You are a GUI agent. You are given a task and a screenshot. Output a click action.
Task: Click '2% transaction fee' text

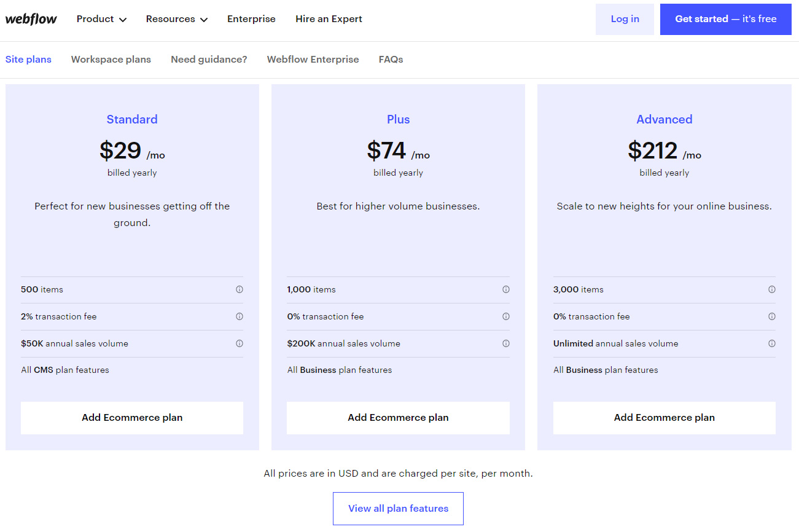click(59, 316)
